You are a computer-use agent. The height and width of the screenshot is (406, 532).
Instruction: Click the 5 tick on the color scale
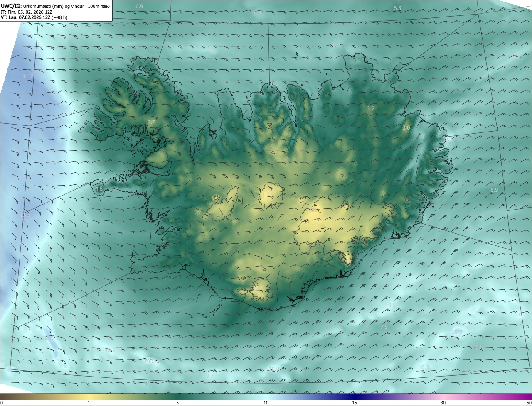pos(177,403)
